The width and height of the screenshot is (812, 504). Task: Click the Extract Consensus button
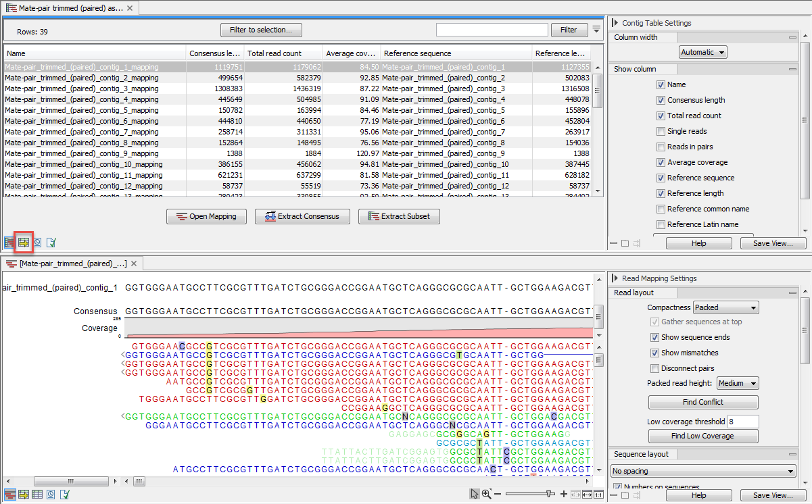click(x=302, y=216)
